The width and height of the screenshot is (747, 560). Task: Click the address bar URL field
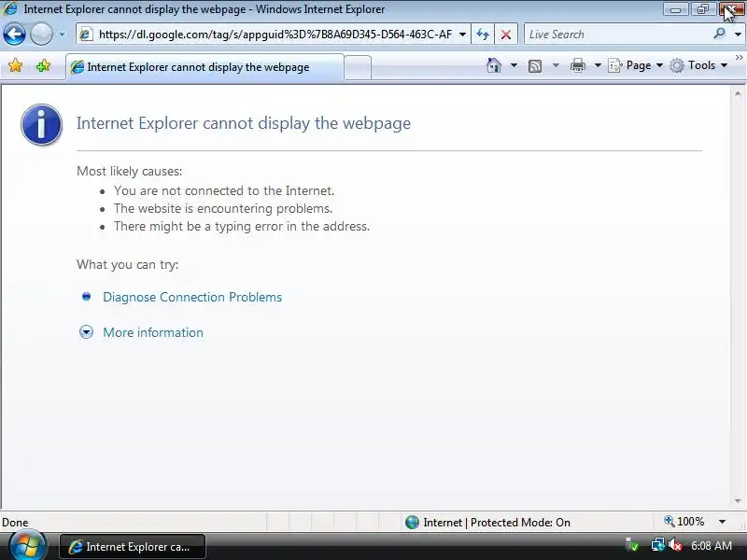pos(275,35)
